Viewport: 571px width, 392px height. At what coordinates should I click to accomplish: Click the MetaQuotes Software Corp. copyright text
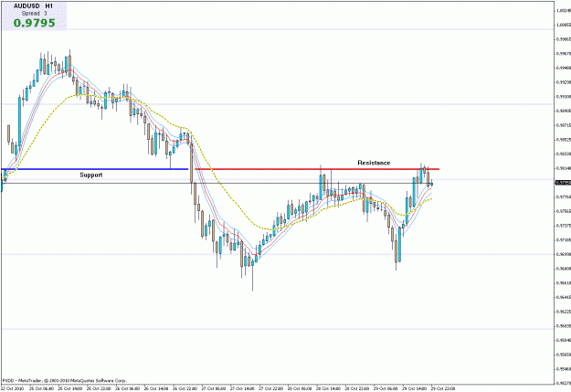coord(64,381)
